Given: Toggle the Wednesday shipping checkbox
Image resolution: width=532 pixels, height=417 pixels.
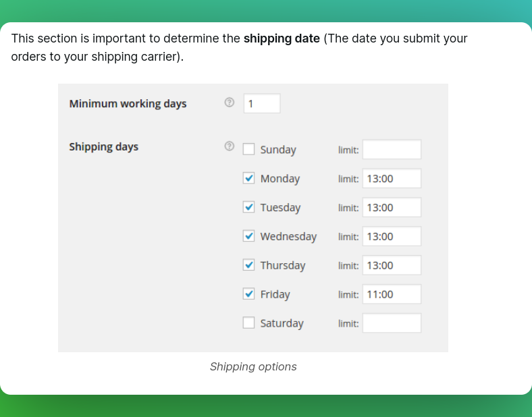Looking at the screenshot, I should tap(248, 235).
